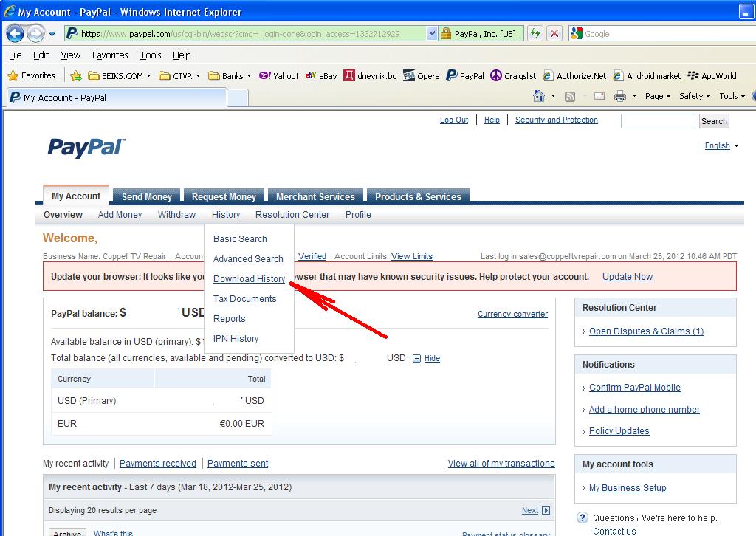The height and width of the screenshot is (536, 756).
Task: Switch to the Send Money tab
Action: (x=147, y=196)
